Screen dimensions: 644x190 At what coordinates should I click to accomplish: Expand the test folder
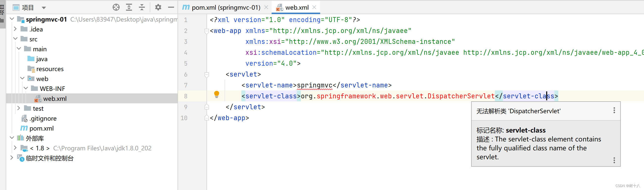click(19, 108)
